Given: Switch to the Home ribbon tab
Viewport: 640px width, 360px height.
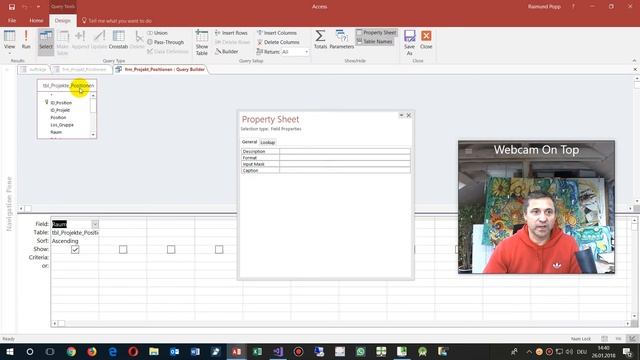Looking at the screenshot, I should click(36, 20).
